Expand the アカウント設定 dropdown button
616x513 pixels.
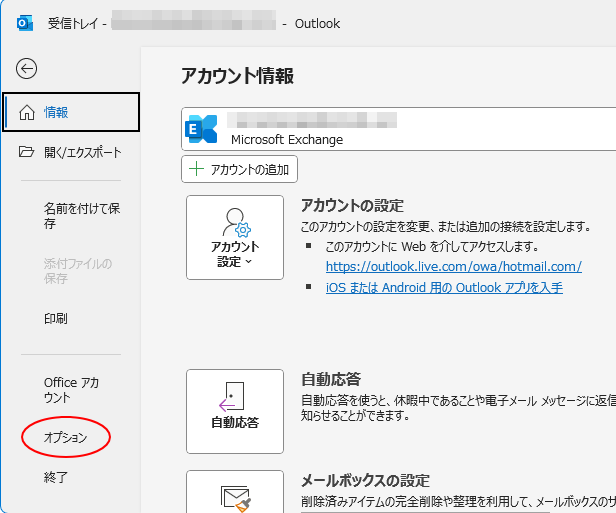(235, 238)
